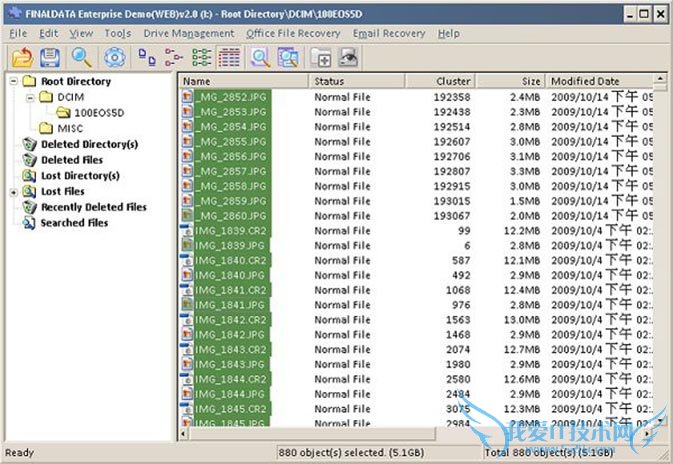This screenshot has height=464, width=673.
Task: Click the boxed magnifier search icon
Action: (x=288, y=57)
